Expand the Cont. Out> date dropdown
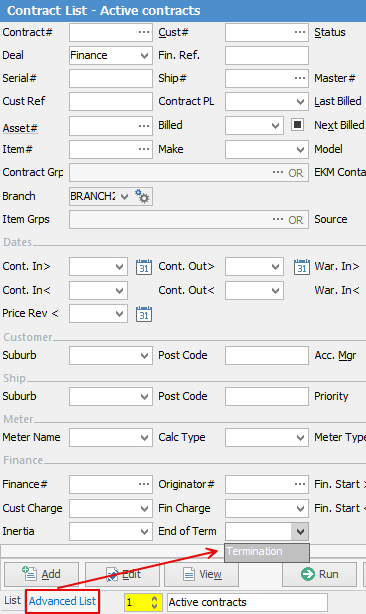Screen dimensions: 366x614 [x=275, y=267]
